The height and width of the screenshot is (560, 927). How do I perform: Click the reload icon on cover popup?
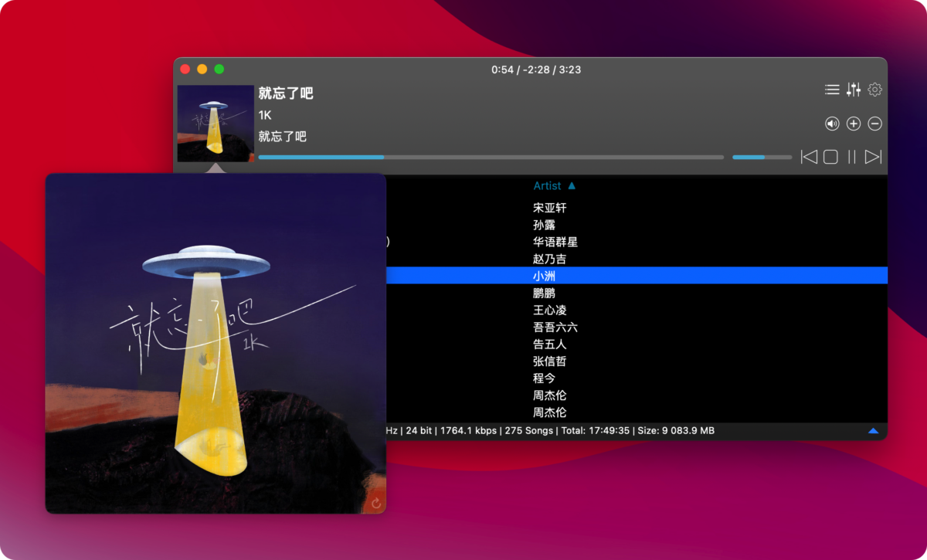(x=376, y=504)
